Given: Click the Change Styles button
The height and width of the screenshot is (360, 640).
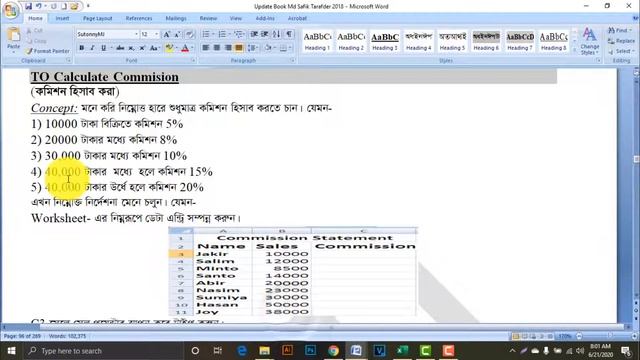Looking at the screenshot, I should (589, 42).
